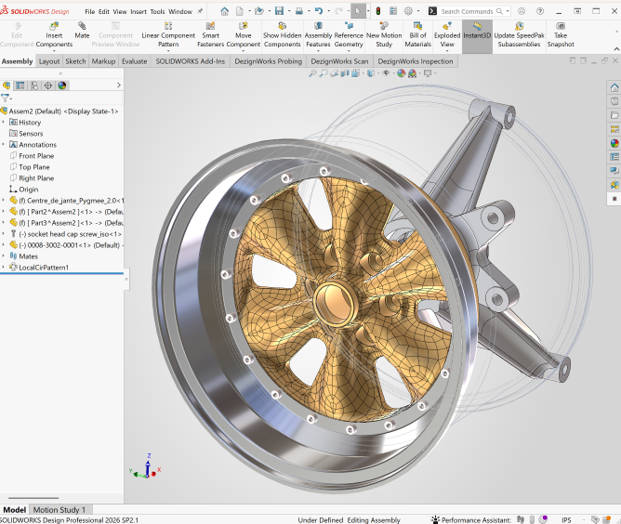Open the File Properties icon
Image resolution: width=621 pixels, height=524 pixels.
point(393,11)
